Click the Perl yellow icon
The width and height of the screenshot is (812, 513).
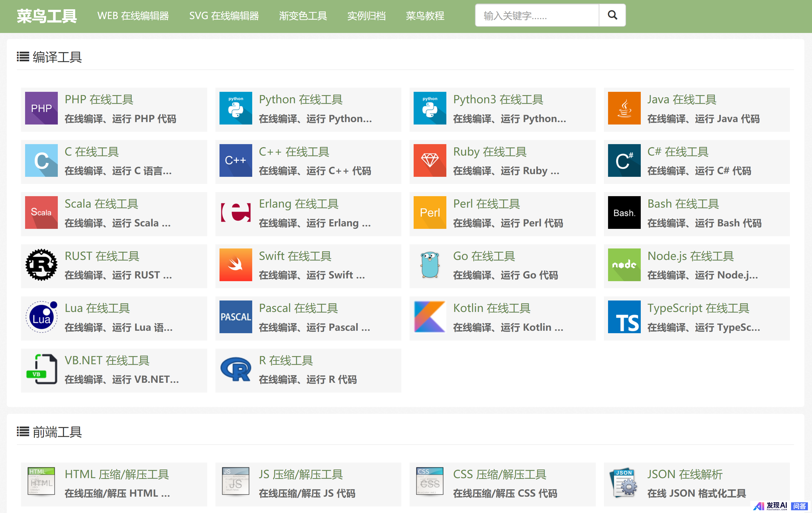pyautogui.click(x=430, y=213)
